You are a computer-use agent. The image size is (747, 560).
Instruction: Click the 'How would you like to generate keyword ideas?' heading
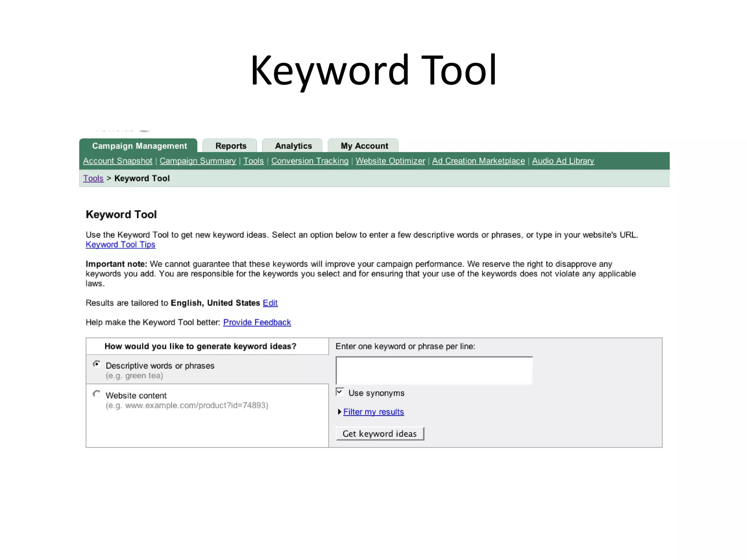click(200, 346)
